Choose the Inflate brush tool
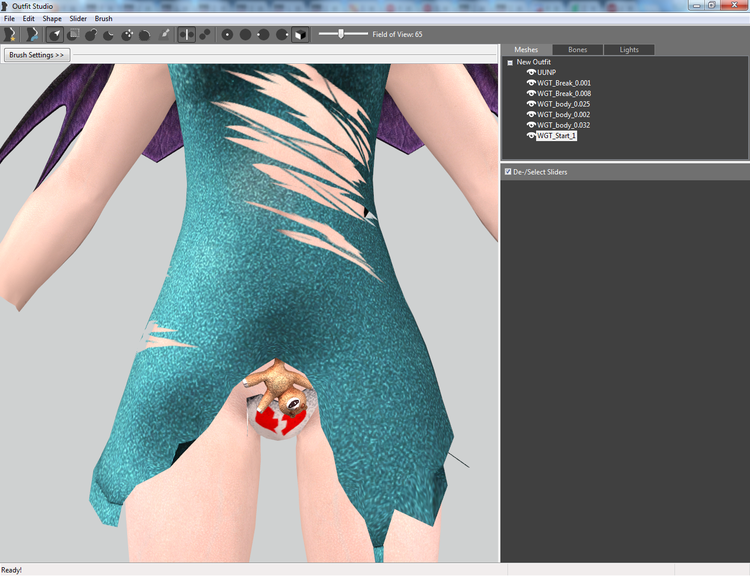 (91, 34)
